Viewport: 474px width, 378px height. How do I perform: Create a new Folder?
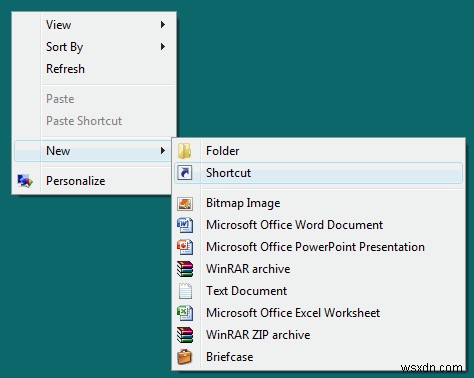pos(319,151)
